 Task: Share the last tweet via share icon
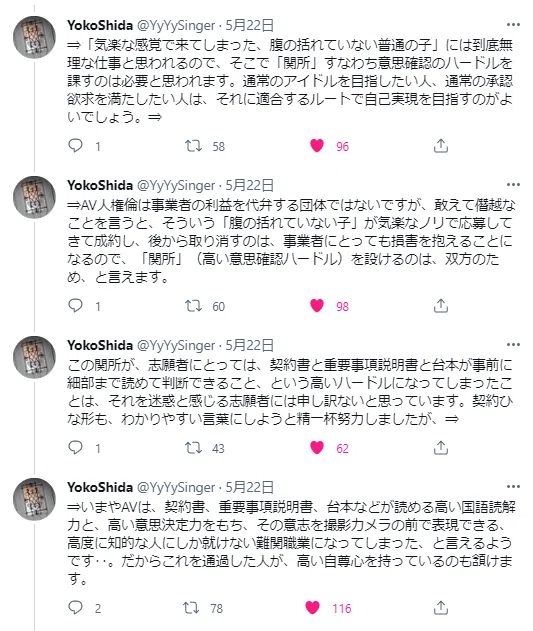pyautogui.click(x=441, y=607)
